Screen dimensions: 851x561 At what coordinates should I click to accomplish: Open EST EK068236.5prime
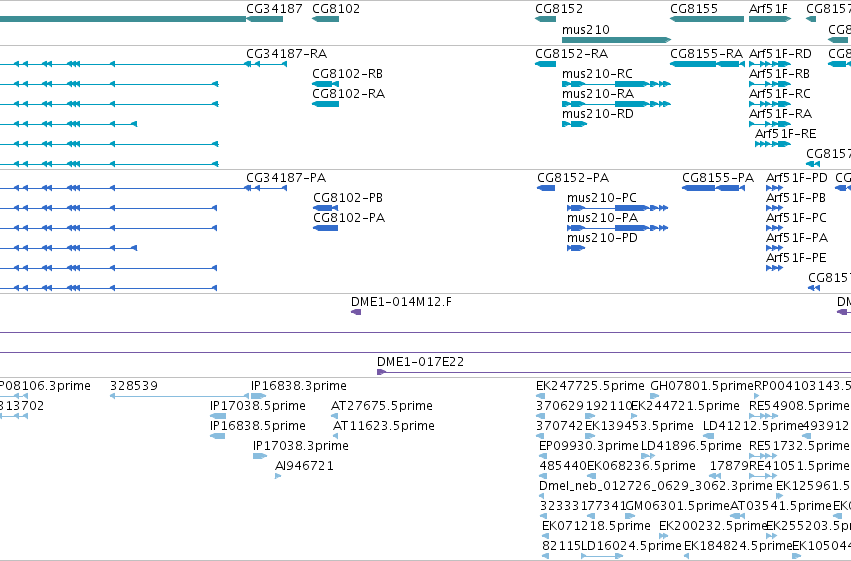point(642,467)
